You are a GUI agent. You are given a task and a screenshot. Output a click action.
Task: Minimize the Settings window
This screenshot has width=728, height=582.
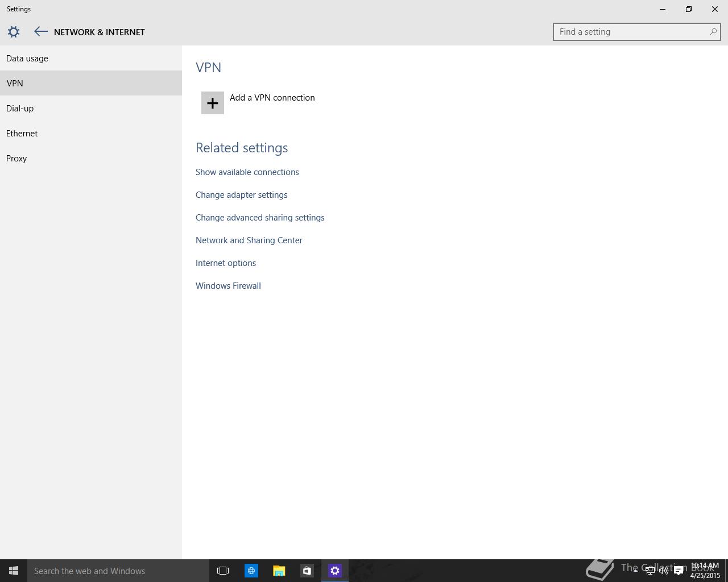663,9
